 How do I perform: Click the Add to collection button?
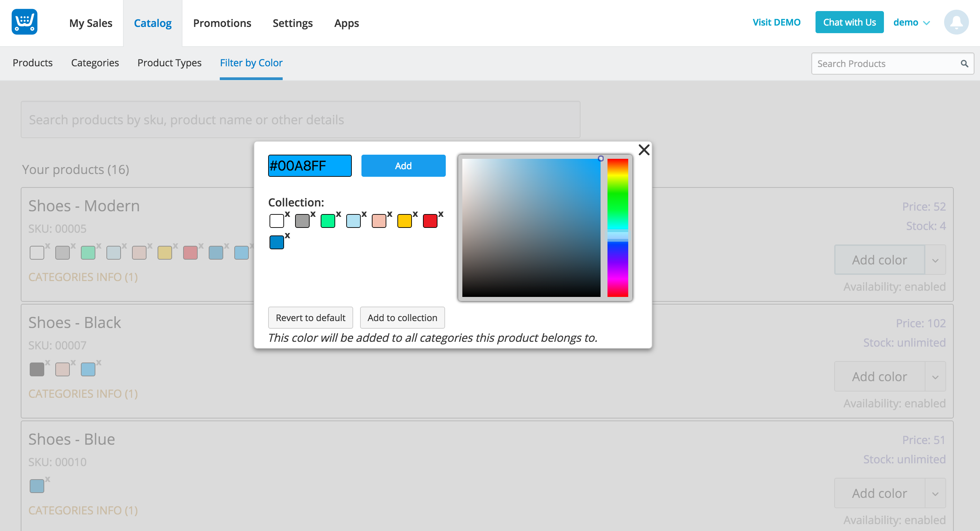402,317
